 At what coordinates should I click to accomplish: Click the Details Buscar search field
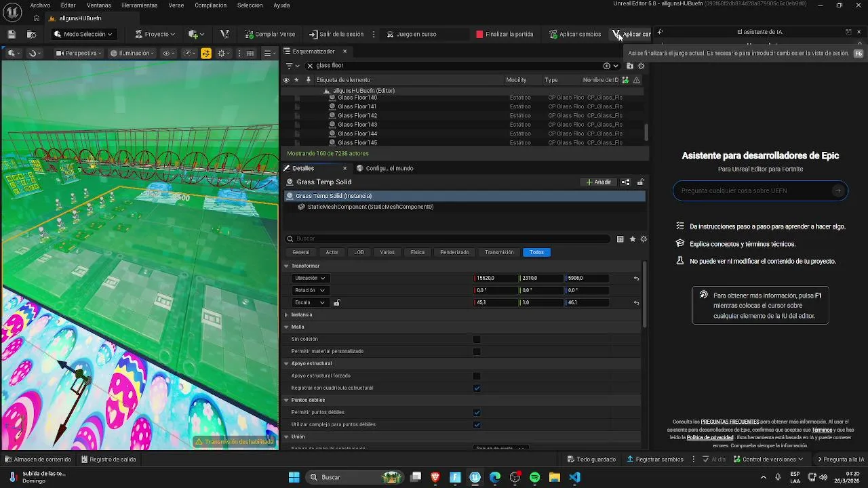pos(448,239)
